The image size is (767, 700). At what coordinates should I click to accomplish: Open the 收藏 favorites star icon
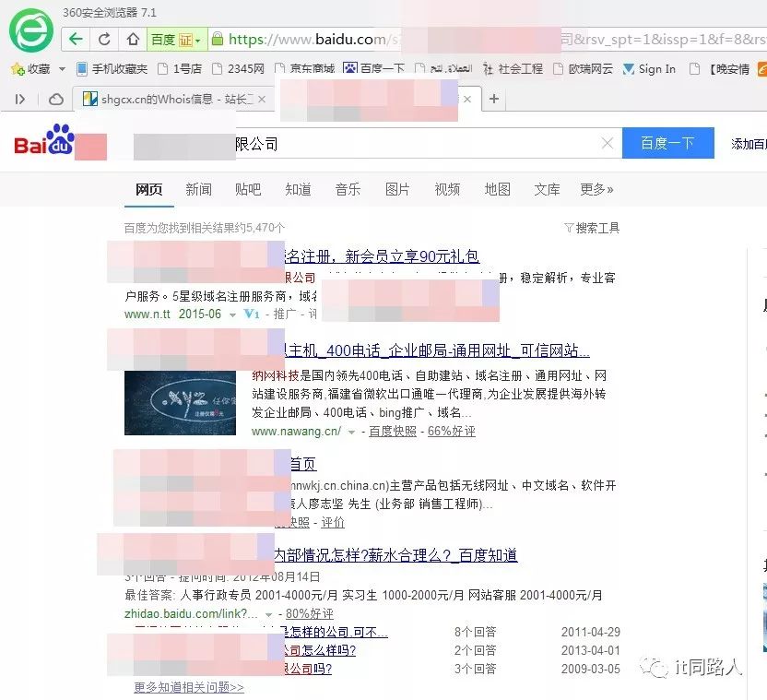pos(16,69)
